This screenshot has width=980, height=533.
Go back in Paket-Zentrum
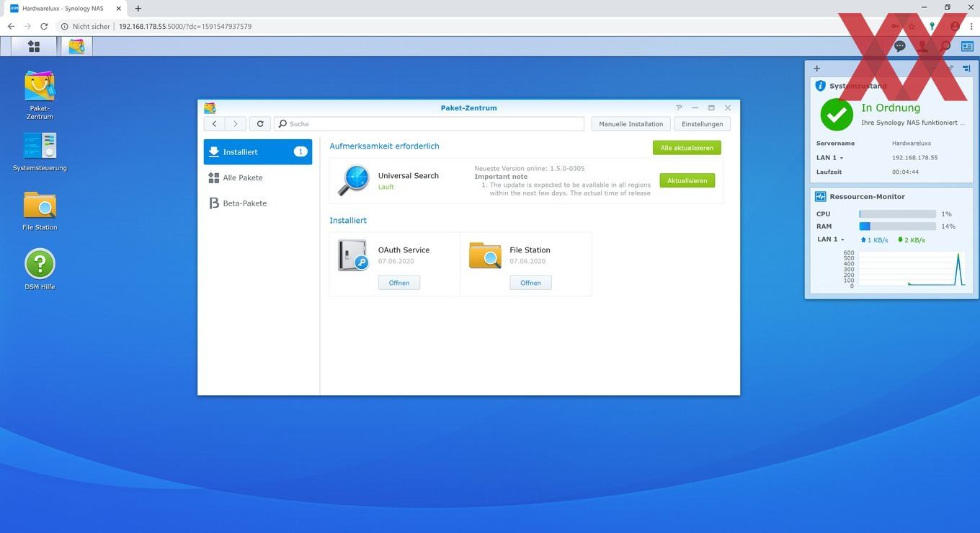[x=214, y=124]
